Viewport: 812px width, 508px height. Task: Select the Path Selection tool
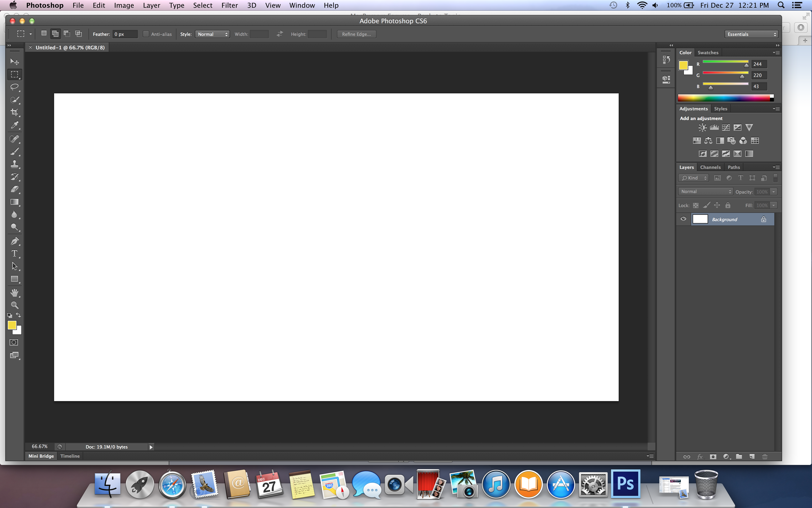coord(14,266)
